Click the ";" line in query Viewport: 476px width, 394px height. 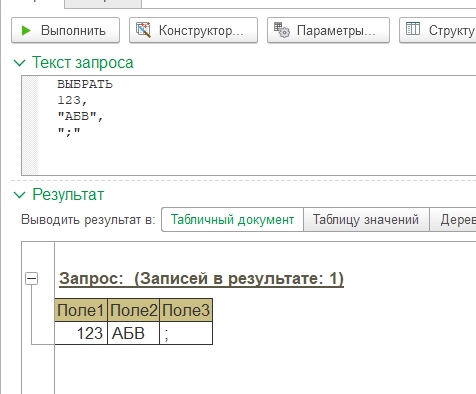(69, 131)
